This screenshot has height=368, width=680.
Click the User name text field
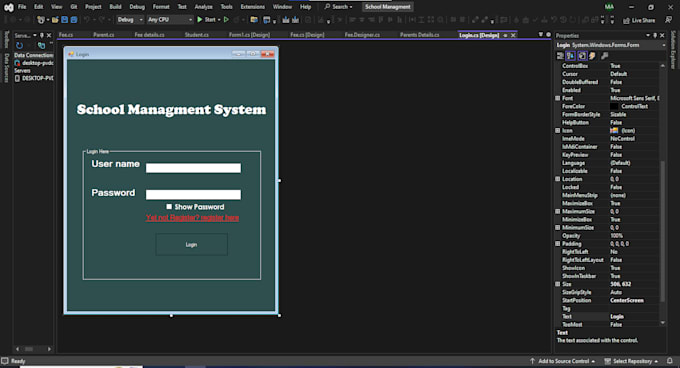pos(193,168)
